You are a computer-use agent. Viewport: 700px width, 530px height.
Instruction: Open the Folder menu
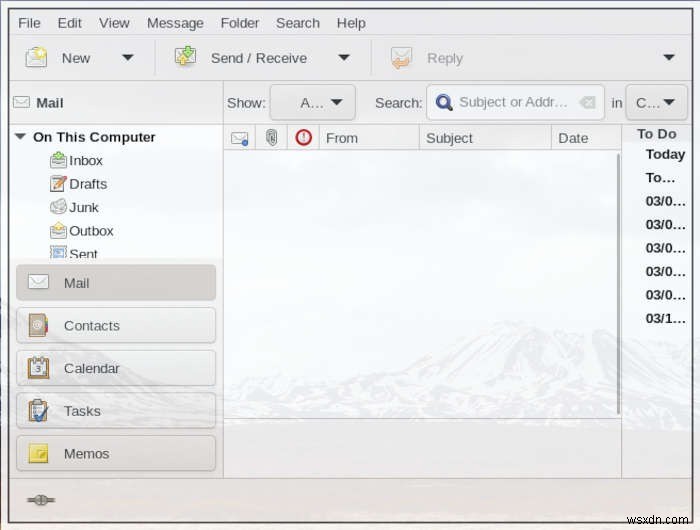tap(239, 23)
